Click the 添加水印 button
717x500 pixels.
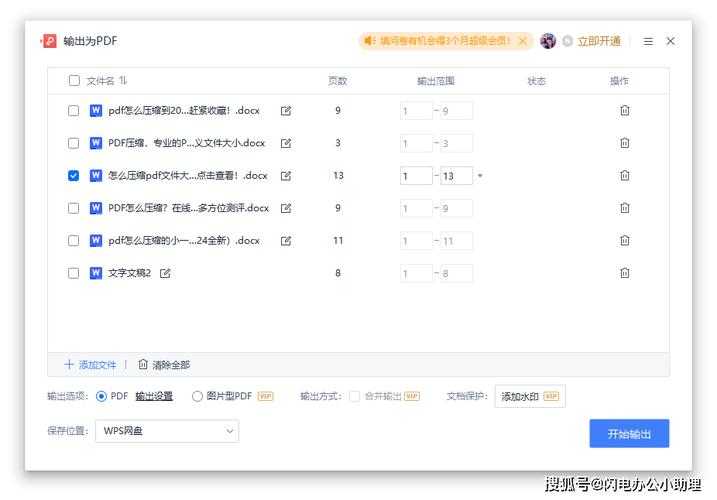point(530,396)
